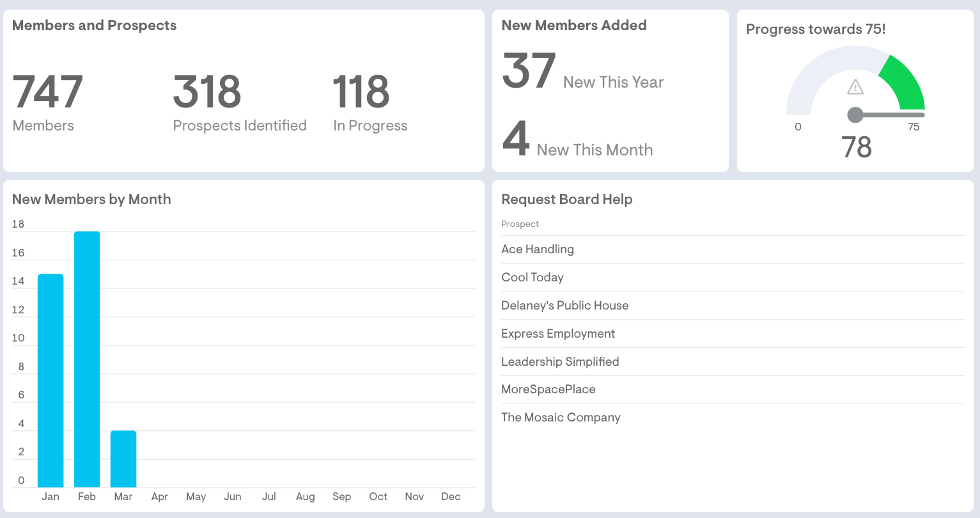Open the 318 Prospects Identified metric
Screen dimensions: 980x518
coord(207,92)
